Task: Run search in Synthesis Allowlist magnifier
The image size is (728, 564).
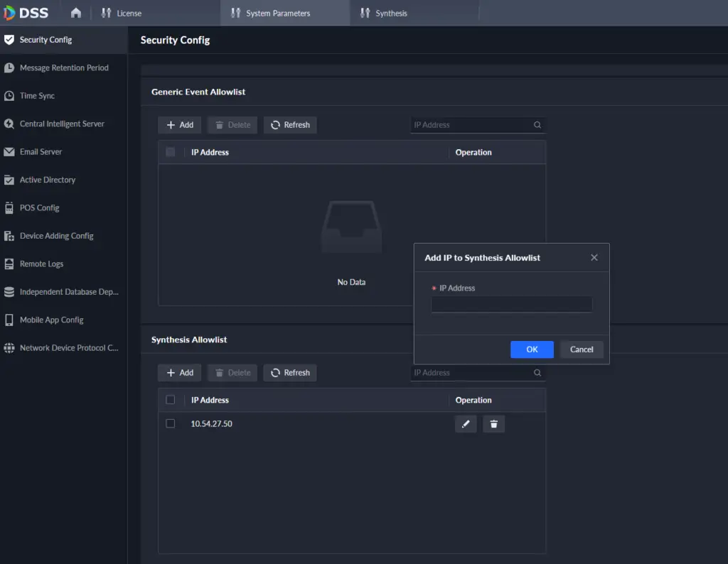Action: click(537, 372)
